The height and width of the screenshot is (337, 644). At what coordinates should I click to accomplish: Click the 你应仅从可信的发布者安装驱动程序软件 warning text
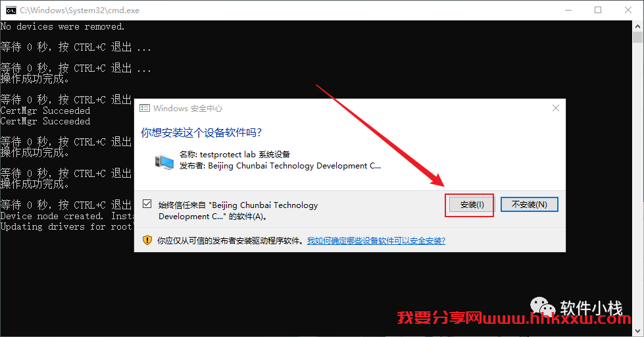pyautogui.click(x=230, y=241)
